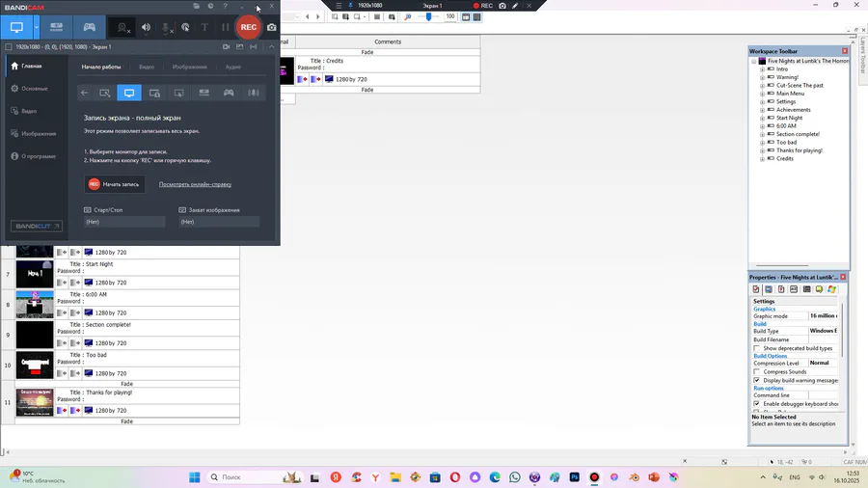
Task: Switch to Bandicam game recording mode
Action: click(89, 27)
